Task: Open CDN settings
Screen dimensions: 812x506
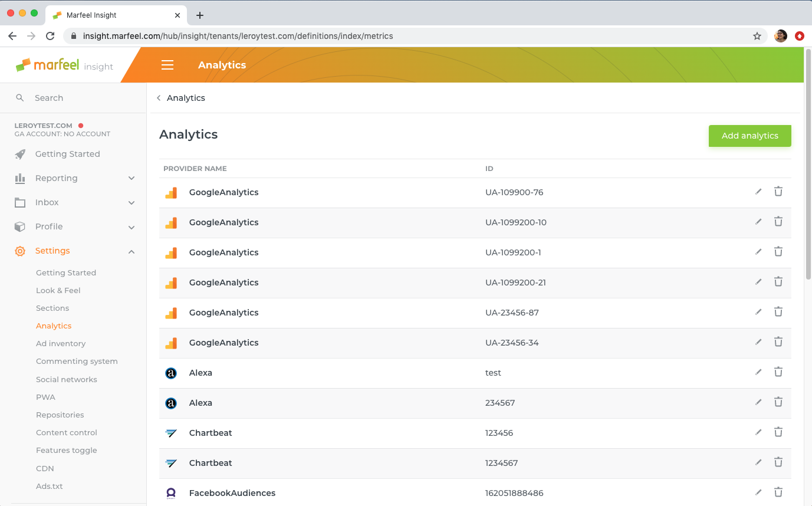Action: click(45, 468)
